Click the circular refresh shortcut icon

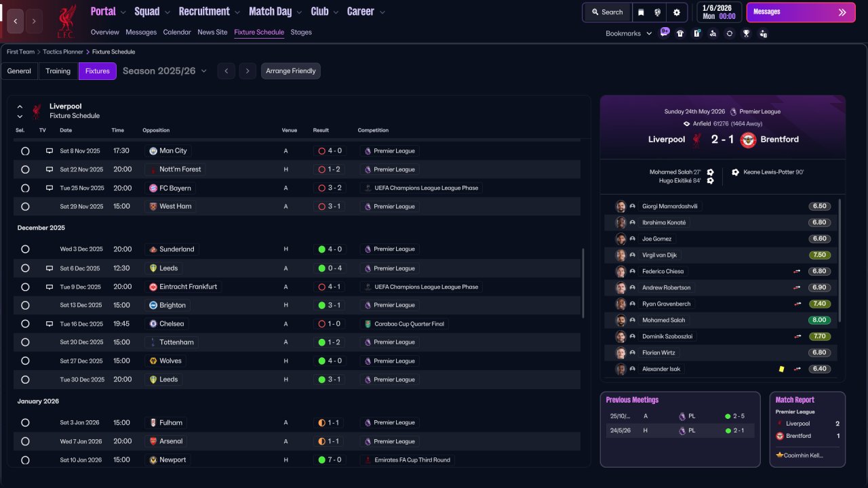[x=730, y=33]
